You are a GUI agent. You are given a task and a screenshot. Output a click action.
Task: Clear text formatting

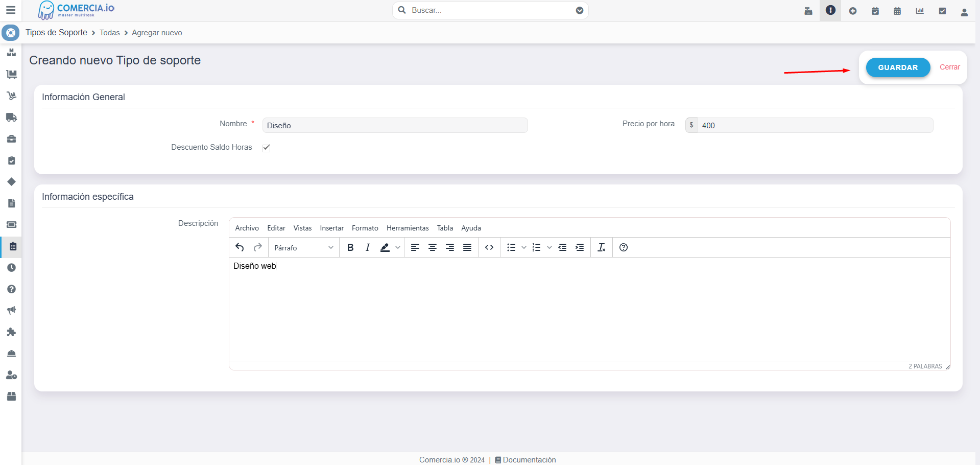[x=602, y=247]
